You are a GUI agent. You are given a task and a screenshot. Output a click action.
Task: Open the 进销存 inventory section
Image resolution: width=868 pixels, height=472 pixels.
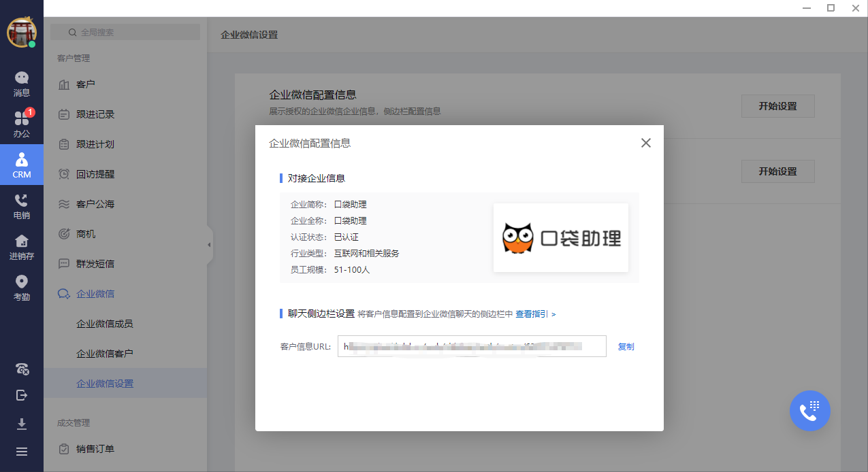click(x=22, y=248)
